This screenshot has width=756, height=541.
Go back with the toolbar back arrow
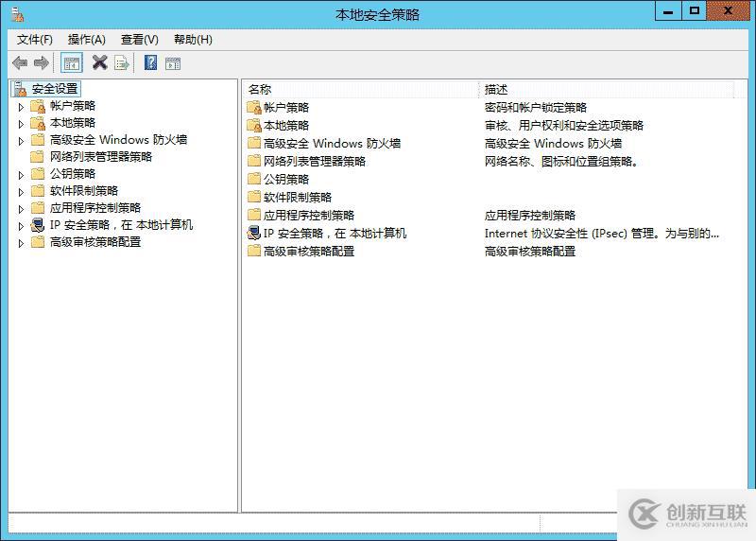[20, 62]
